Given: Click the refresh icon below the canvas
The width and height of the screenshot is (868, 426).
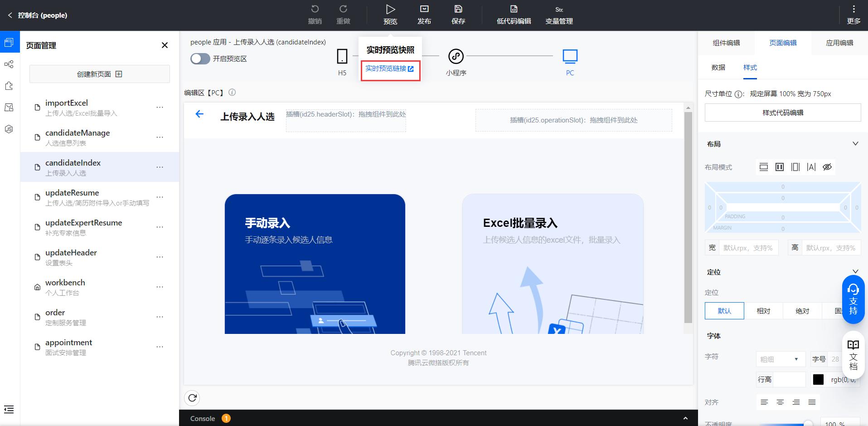Looking at the screenshot, I should pyautogui.click(x=192, y=398).
